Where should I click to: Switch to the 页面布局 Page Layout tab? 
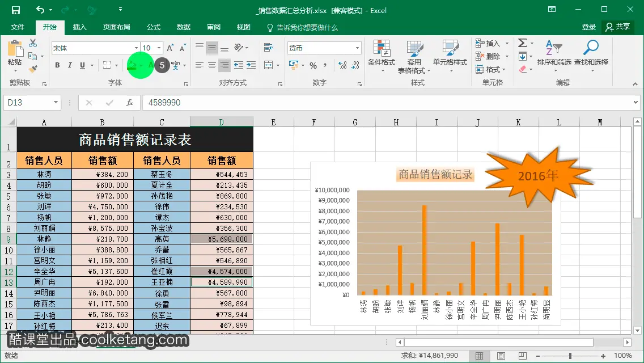(117, 27)
